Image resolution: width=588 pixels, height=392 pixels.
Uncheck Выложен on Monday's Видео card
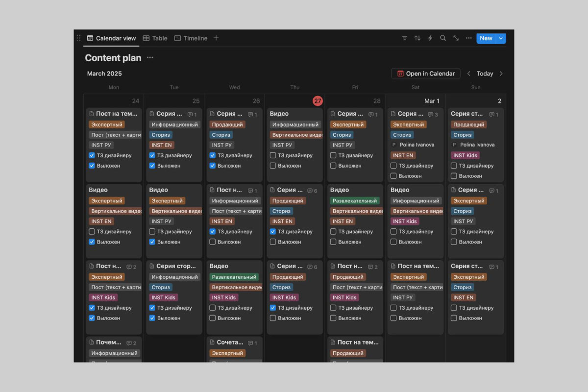92,242
